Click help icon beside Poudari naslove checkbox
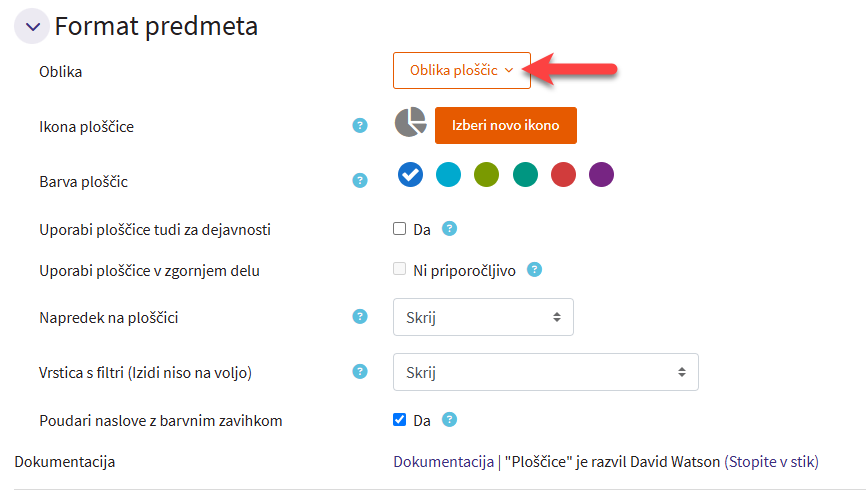866x491 pixels. (449, 420)
